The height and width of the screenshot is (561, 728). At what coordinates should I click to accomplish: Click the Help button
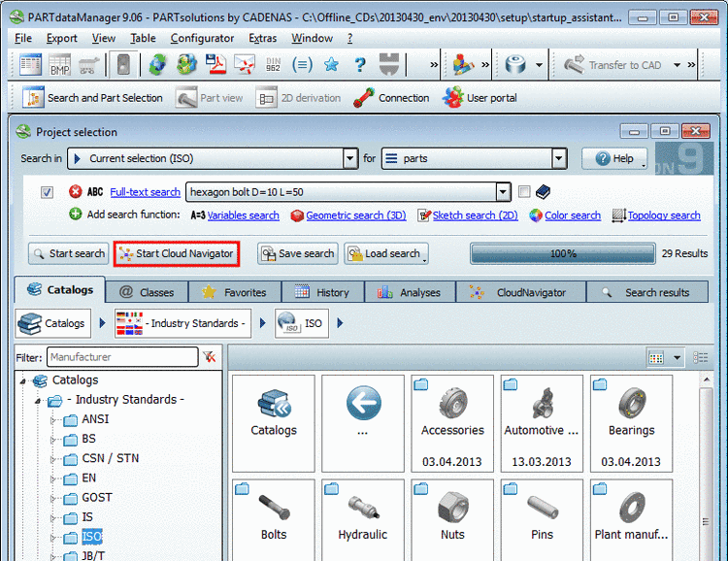614,159
